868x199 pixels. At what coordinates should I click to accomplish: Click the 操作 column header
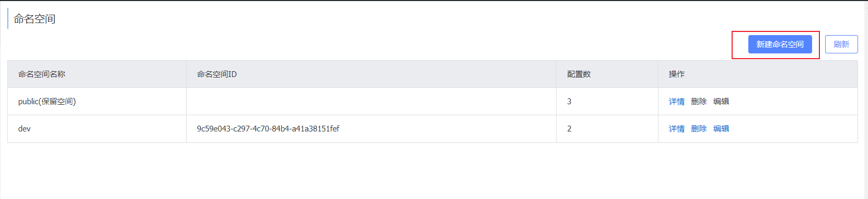(x=677, y=74)
